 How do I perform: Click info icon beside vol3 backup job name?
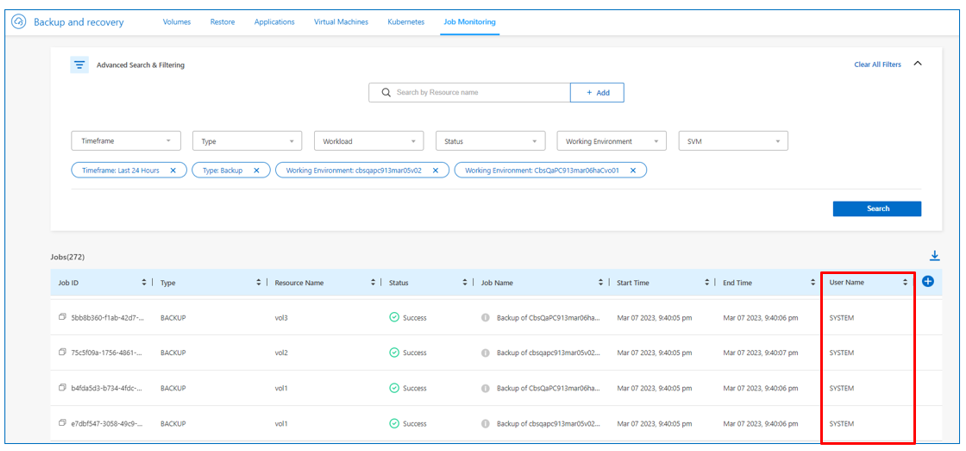click(x=485, y=318)
